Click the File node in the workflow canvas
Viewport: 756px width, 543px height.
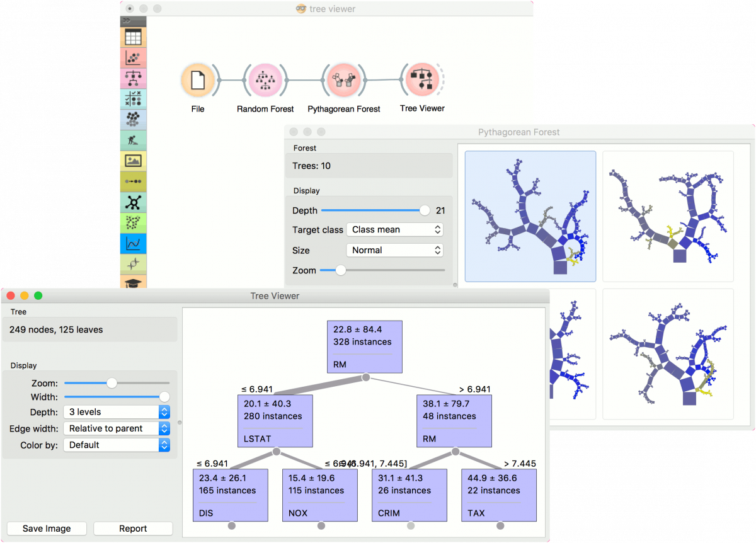coord(197,81)
